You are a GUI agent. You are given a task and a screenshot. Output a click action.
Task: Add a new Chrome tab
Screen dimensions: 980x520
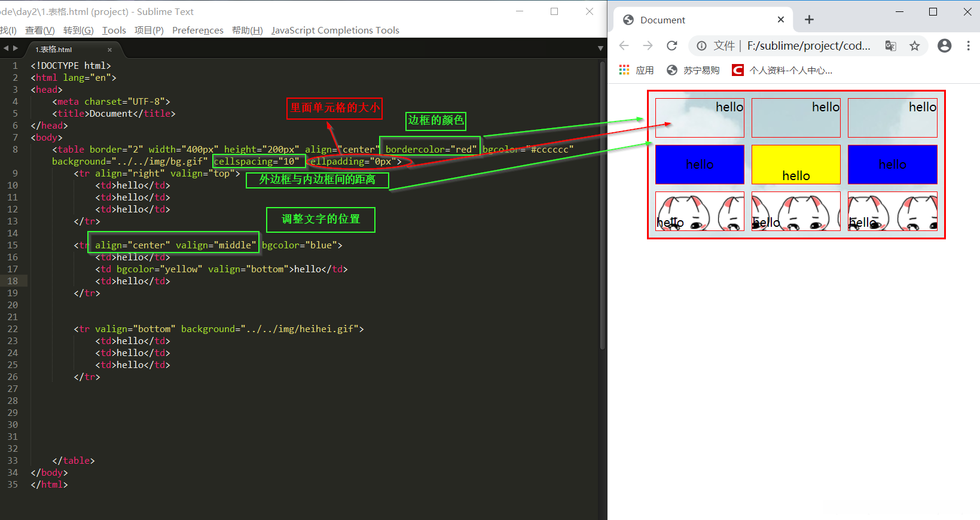click(x=809, y=20)
